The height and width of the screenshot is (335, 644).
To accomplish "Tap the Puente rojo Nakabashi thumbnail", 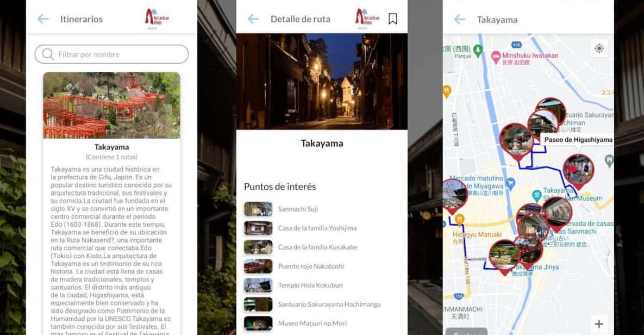I will pyautogui.click(x=258, y=266).
